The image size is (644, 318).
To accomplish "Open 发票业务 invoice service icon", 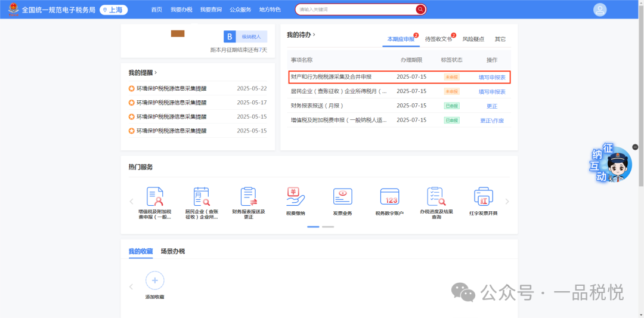I will 342,197.
